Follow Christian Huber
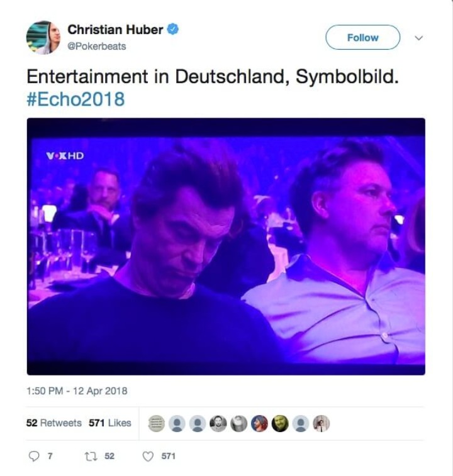 (x=363, y=37)
